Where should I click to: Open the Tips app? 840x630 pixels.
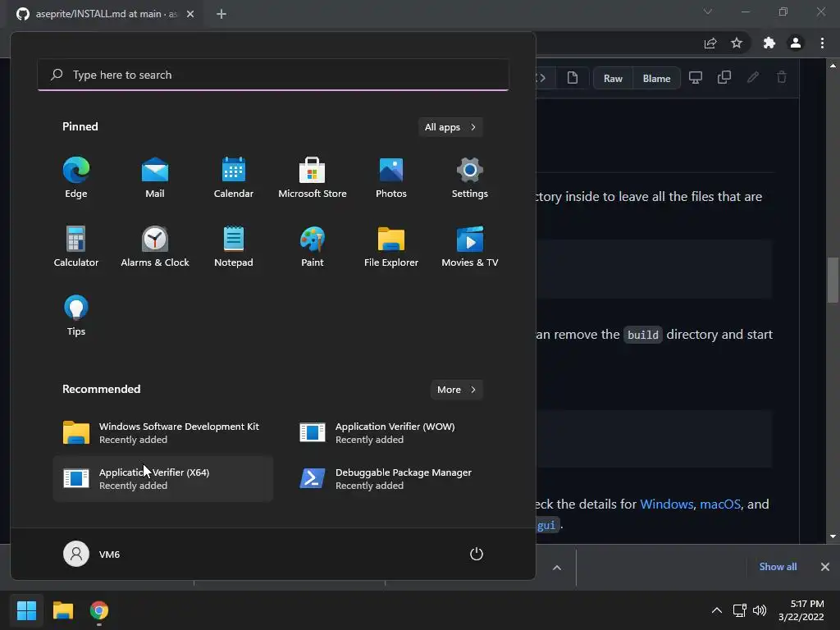point(76,316)
